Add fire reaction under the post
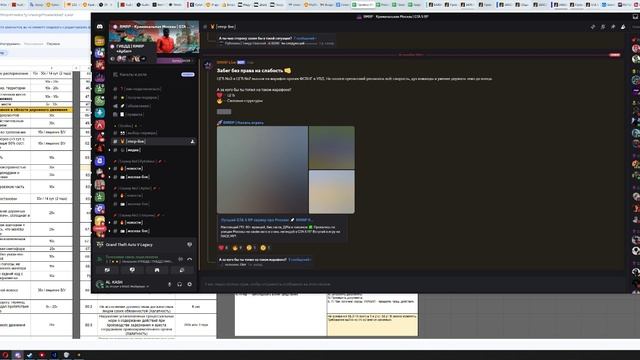The height and width of the screenshot is (360, 640). point(237,248)
